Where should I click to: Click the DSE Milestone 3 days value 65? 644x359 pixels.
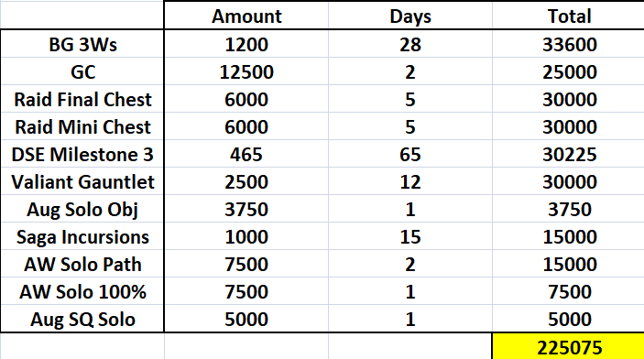[x=409, y=154]
